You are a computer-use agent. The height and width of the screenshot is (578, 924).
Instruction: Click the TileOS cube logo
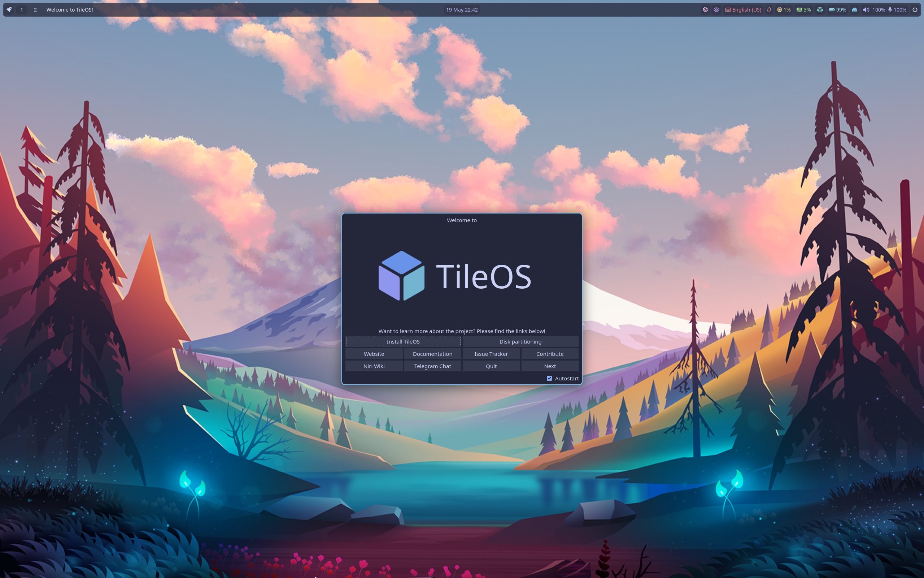401,276
